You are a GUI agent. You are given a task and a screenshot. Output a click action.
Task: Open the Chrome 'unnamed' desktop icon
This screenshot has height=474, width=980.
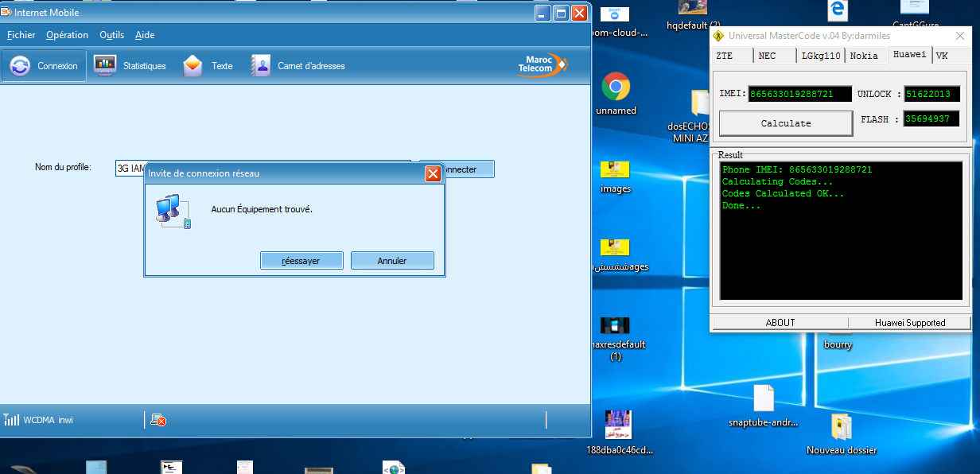[616, 94]
